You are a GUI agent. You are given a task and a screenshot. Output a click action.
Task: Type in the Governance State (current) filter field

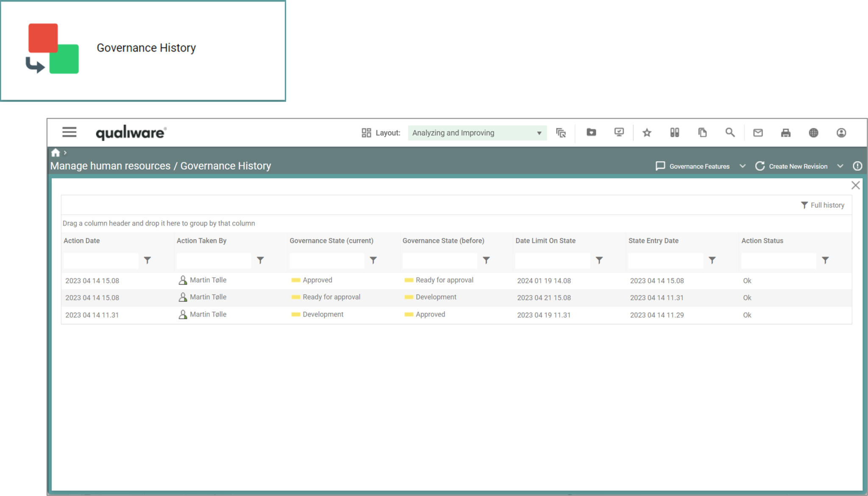[x=326, y=260]
